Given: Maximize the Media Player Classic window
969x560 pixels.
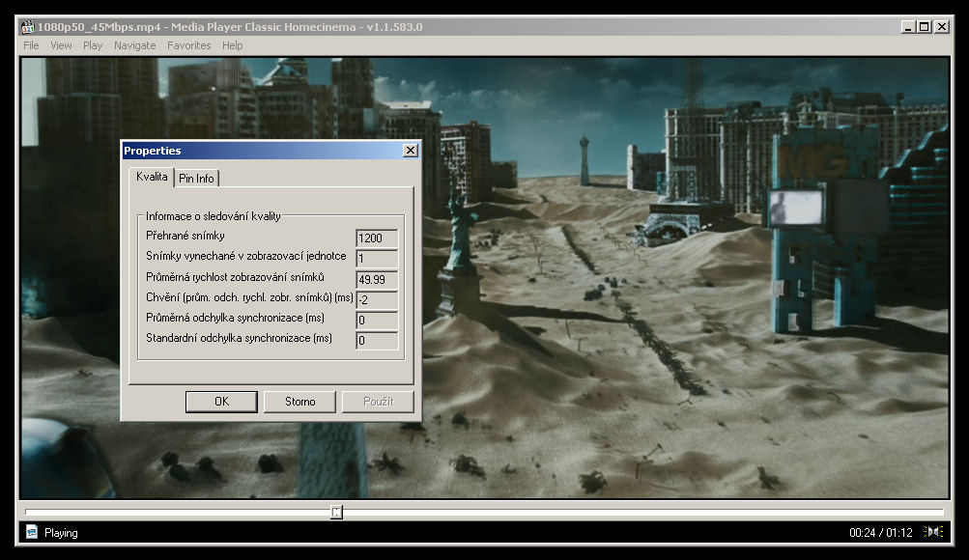Looking at the screenshot, I should point(924,26).
